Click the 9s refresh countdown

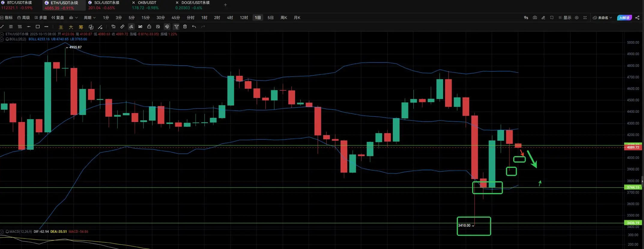[x=526, y=18]
